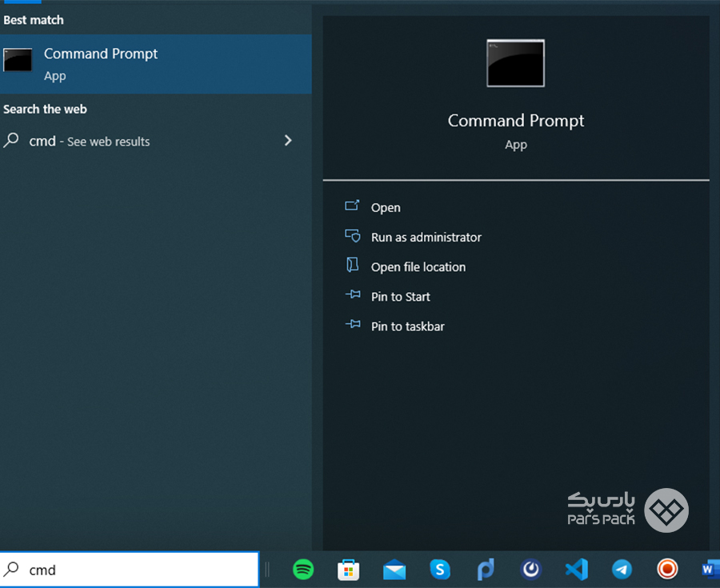The width and height of the screenshot is (720, 588).
Task: Click the magnifier icon in search box
Action: [11, 569]
